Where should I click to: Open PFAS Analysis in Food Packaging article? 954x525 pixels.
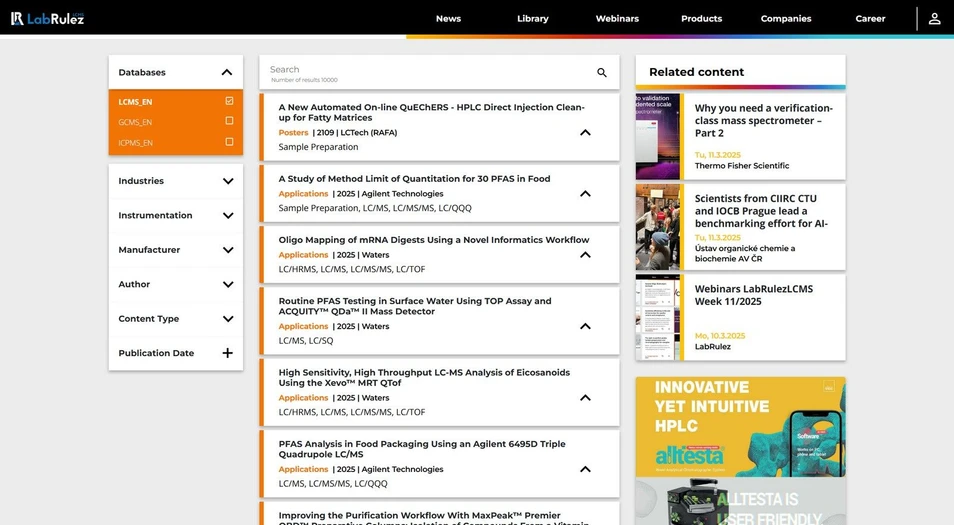coord(422,449)
